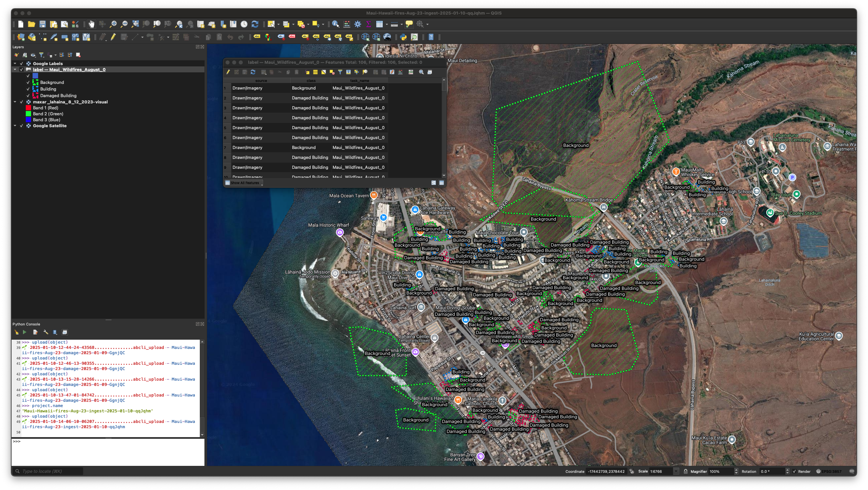Click the Band 3 (Blue) color swatch

pyautogui.click(x=28, y=120)
